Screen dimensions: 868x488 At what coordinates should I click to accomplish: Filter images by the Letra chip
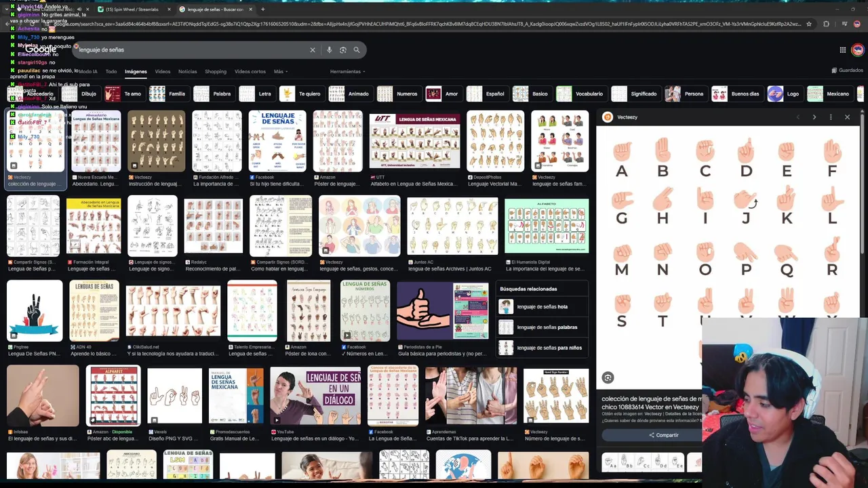[256, 94]
